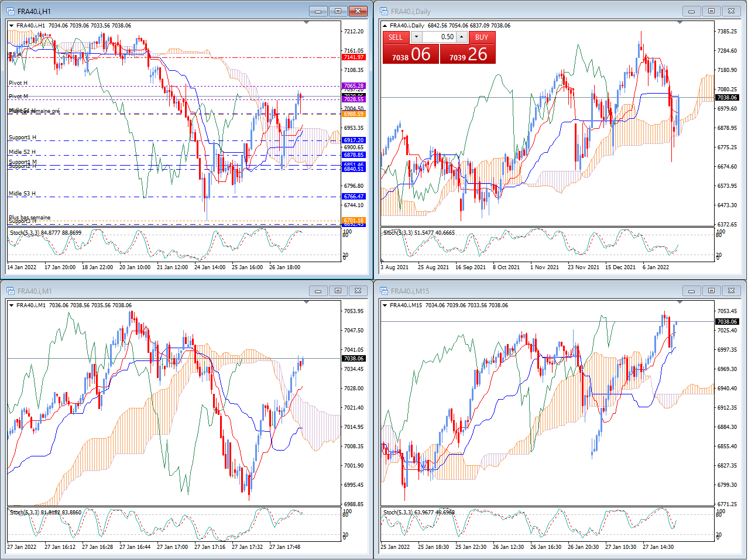The width and height of the screenshot is (748, 560).
Task: Expand one-click trading arrow on H1 chart
Action: point(11,26)
